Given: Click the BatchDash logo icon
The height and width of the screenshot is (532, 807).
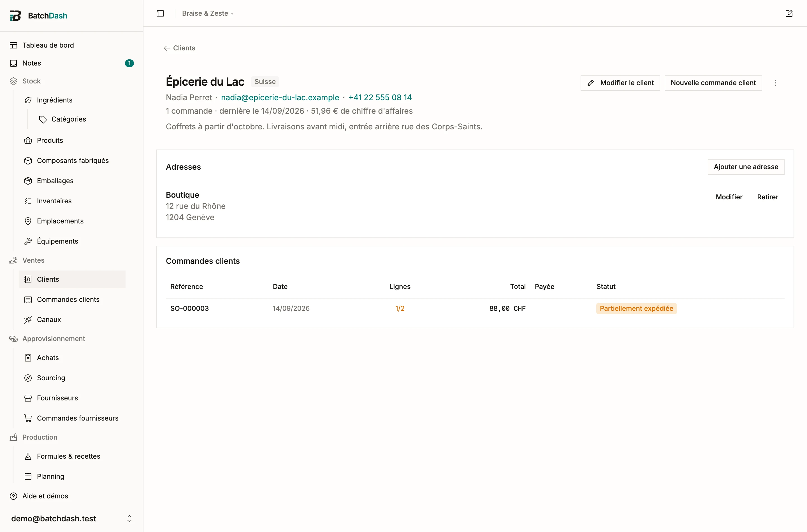Looking at the screenshot, I should (x=16, y=16).
